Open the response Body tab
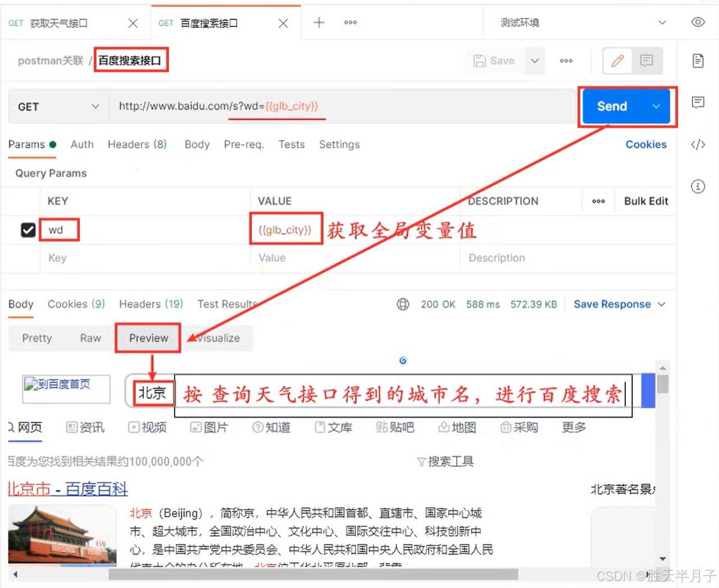This screenshot has height=588, width=719. (x=21, y=304)
